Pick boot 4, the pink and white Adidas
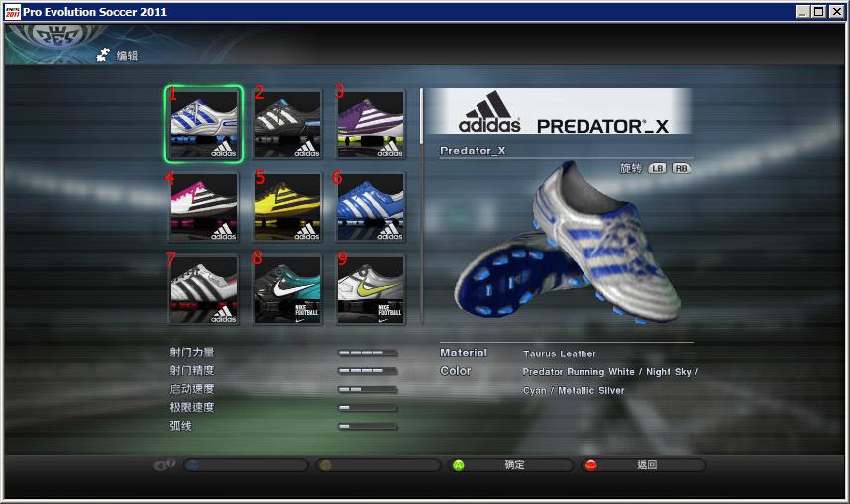Image resolution: width=850 pixels, height=504 pixels. pos(203,207)
